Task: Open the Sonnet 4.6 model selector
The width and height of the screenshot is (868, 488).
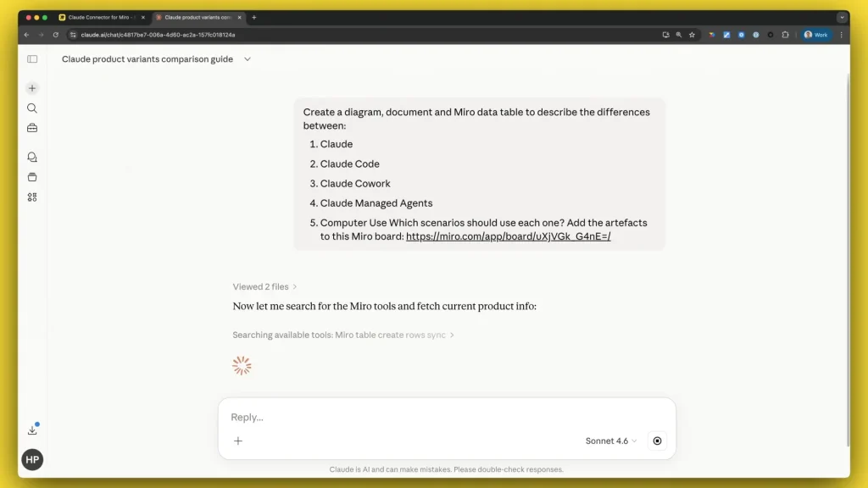Action: (x=610, y=441)
